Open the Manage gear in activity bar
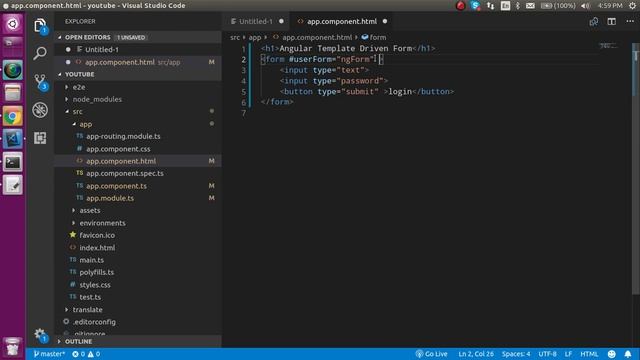 click(40, 335)
